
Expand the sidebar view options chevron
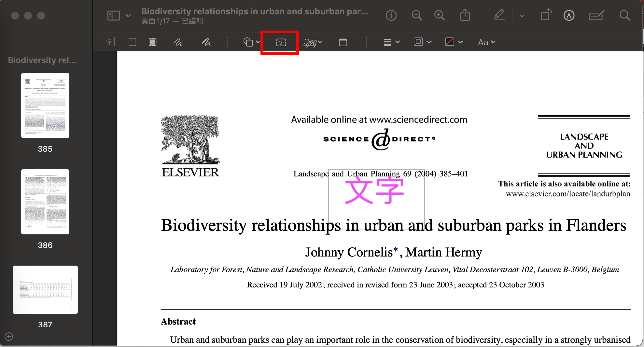[x=128, y=15]
